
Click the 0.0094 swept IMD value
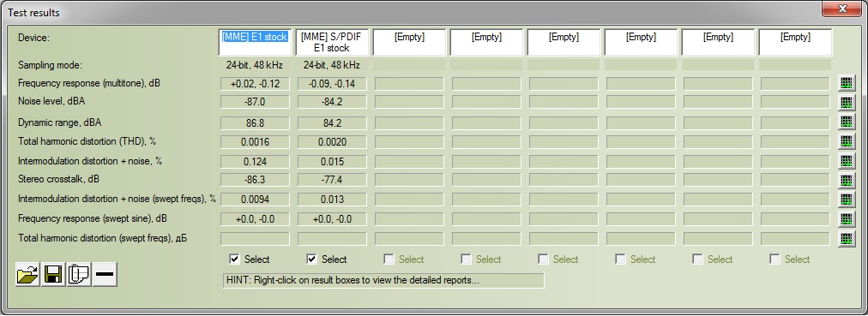coord(255,200)
